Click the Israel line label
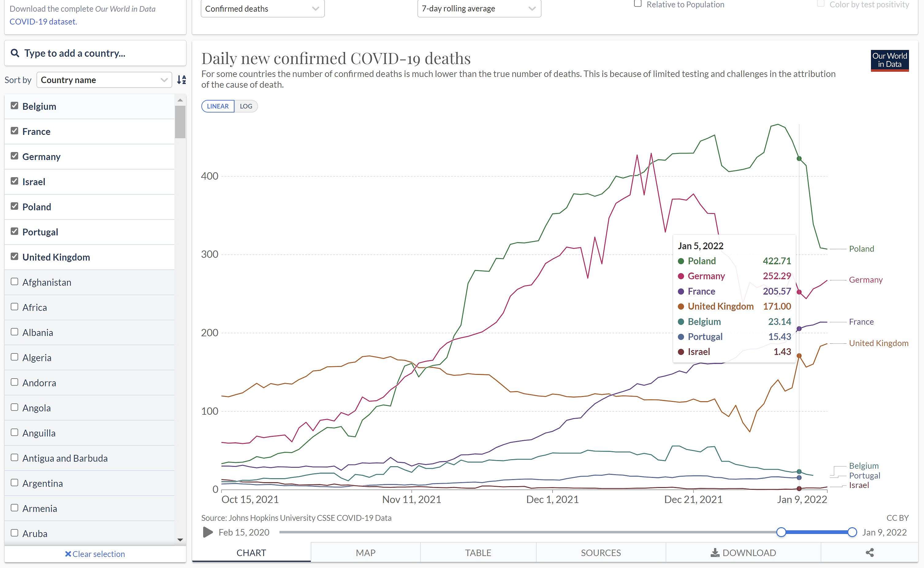924x568 pixels. (859, 485)
